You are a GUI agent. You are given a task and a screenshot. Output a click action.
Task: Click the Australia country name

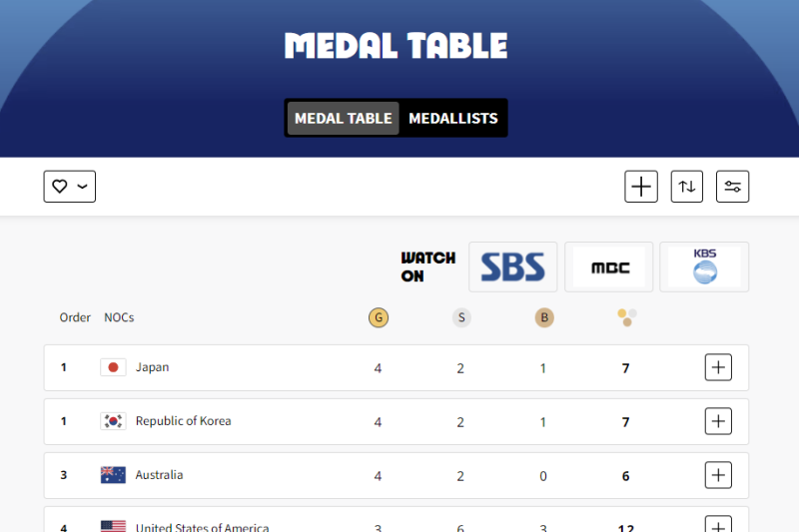click(159, 475)
